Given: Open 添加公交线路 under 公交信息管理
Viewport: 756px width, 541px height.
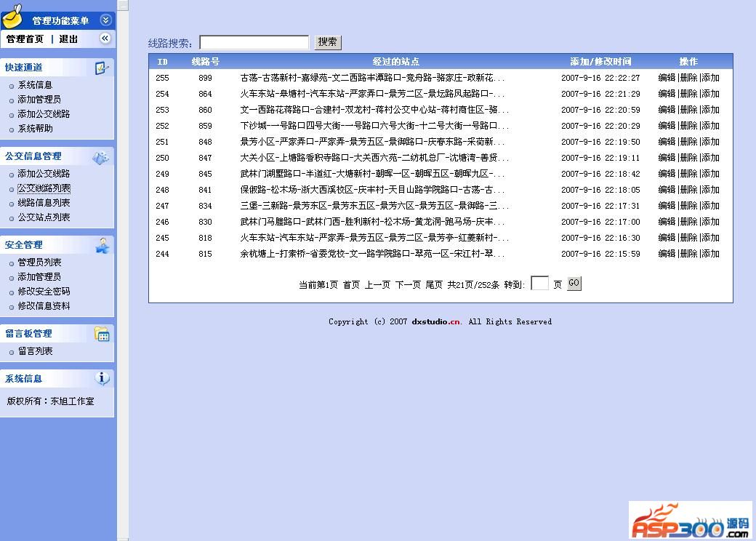Looking at the screenshot, I should (x=44, y=174).
